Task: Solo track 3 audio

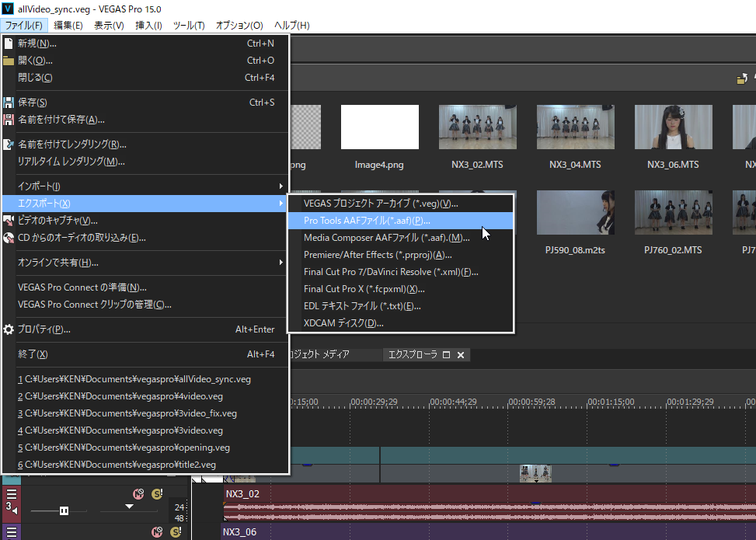Action: 157,493
